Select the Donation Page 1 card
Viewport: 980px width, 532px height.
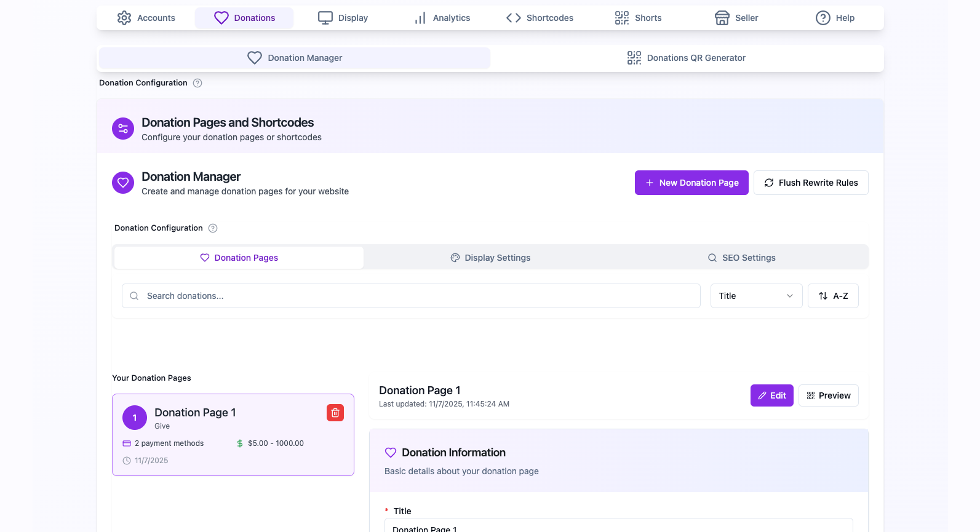(x=233, y=435)
